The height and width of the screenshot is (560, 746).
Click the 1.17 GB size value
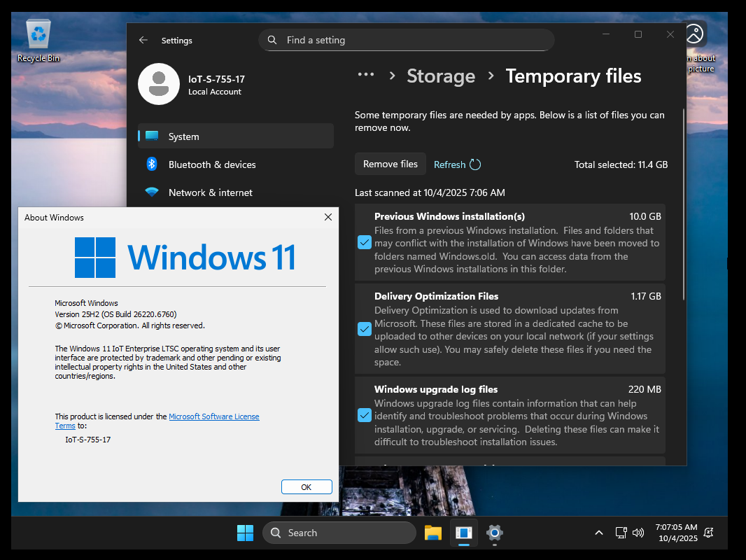[x=646, y=296]
